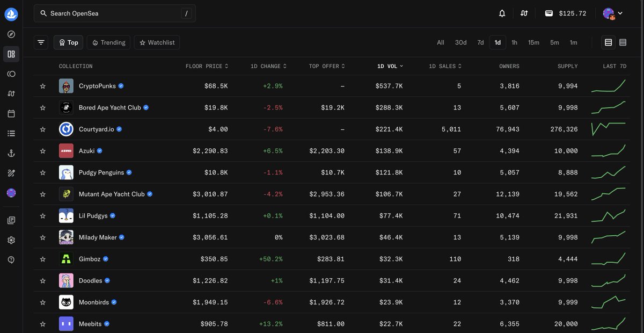Open the Milady Maker collection

coord(98,237)
